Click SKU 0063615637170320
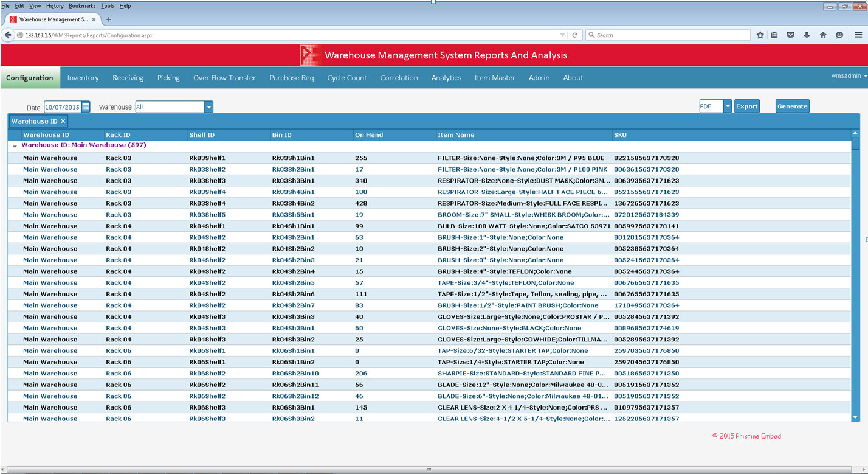This screenshot has height=474, width=868. 646,170
